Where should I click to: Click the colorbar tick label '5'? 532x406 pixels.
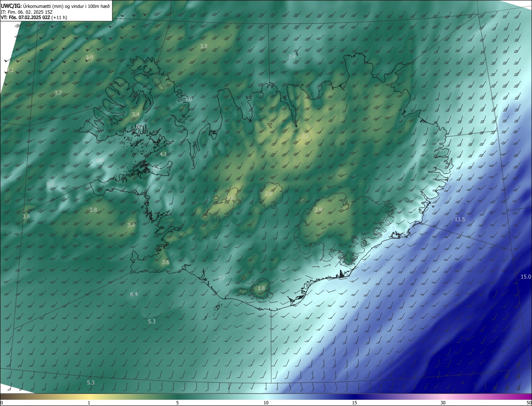pos(177,403)
